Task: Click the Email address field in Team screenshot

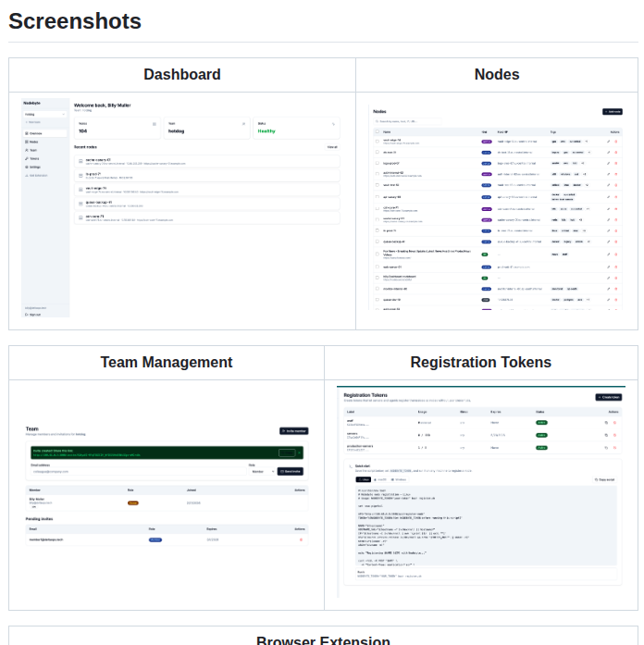Action: click(138, 471)
